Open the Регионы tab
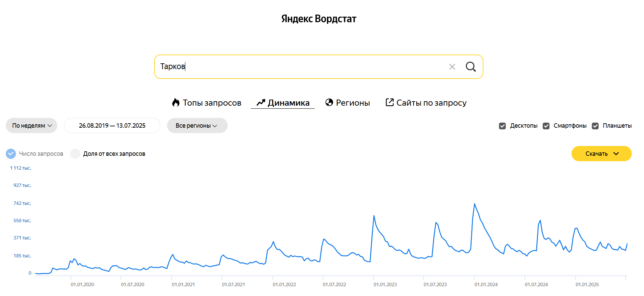 point(353,103)
